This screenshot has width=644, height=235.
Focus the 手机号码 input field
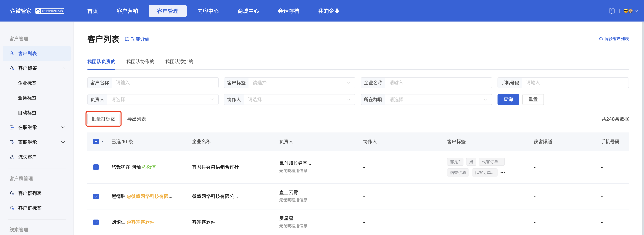pos(563,83)
